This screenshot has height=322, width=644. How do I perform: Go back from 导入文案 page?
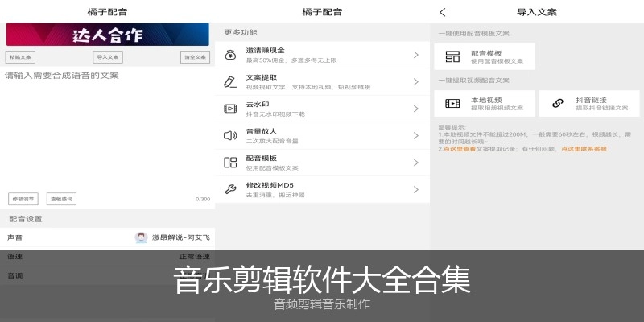[442, 12]
